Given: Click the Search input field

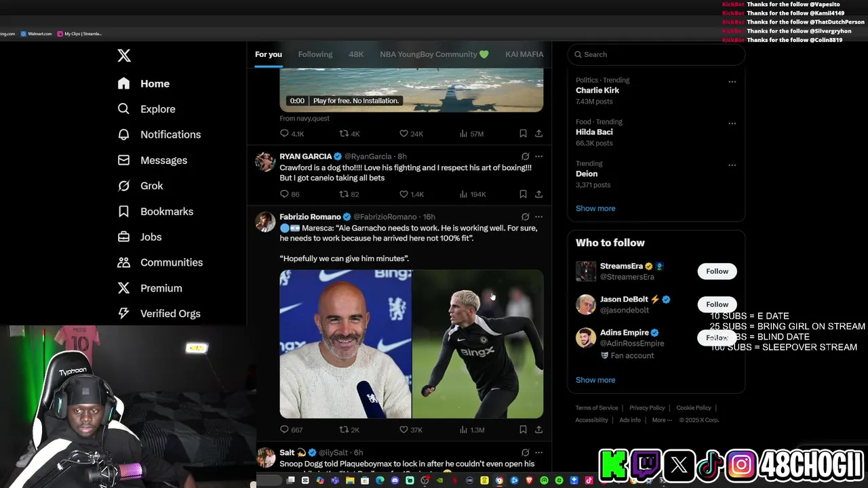Looking at the screenshot, I should coord(656,54).
